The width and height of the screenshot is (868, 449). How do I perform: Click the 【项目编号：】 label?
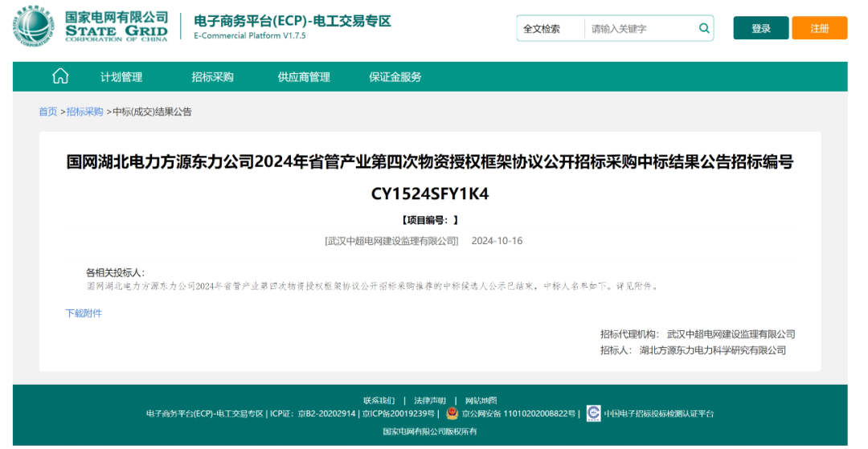pyautogui.click(x=430, y=220)
